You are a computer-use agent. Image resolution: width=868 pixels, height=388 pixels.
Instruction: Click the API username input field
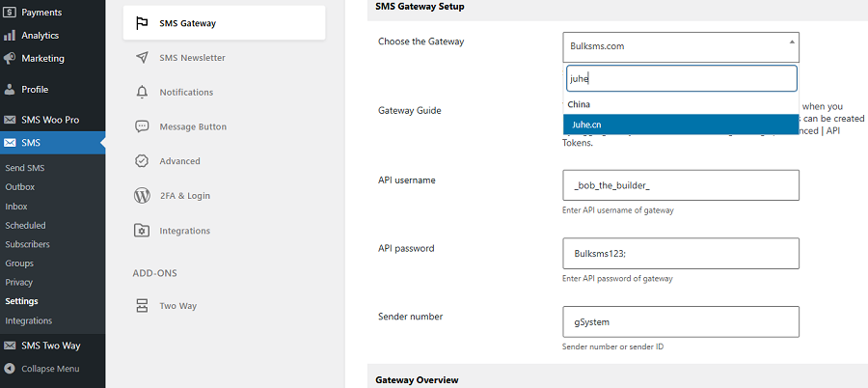pos(681,185)
